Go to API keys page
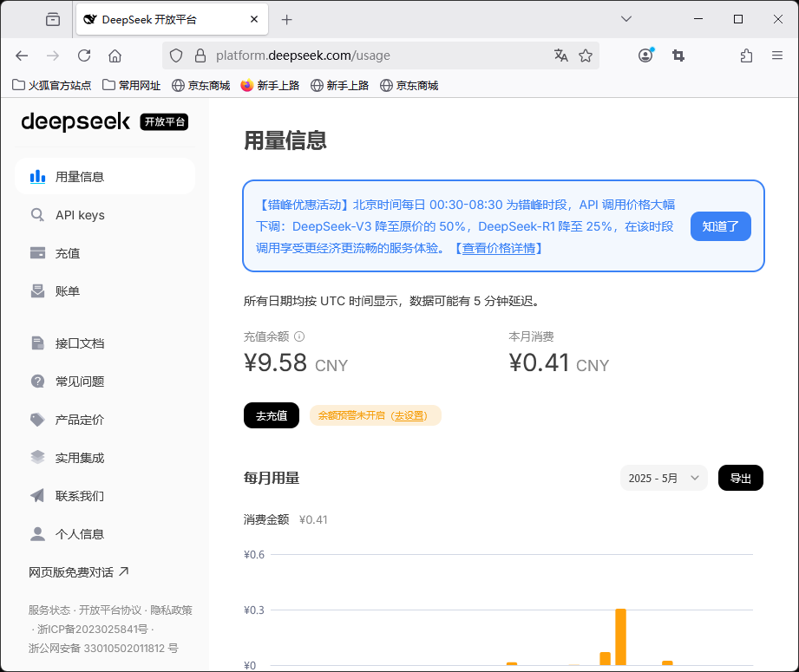Image resolution: width=799 pixels, height=672 pixels. pyautogui.click(x=104, y=215)
